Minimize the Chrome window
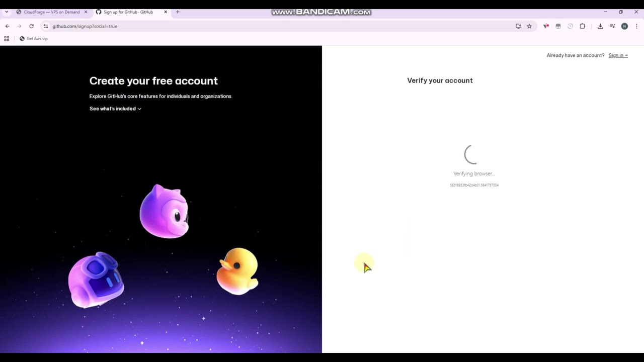The height and width of the screenshot is (362, 644). tap(605, 12)
